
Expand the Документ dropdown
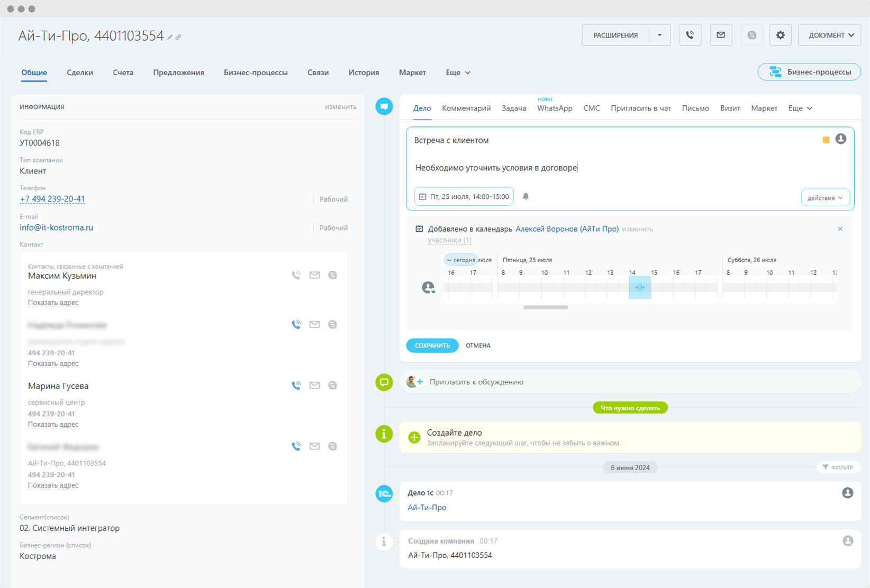(x=829, y=35)
